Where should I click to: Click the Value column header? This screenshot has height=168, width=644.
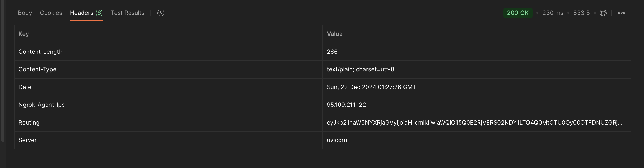click(334, 34)
